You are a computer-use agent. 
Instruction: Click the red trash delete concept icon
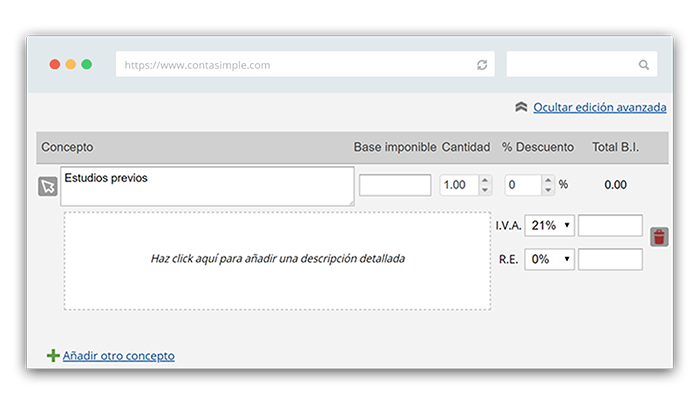click(659, 237)
